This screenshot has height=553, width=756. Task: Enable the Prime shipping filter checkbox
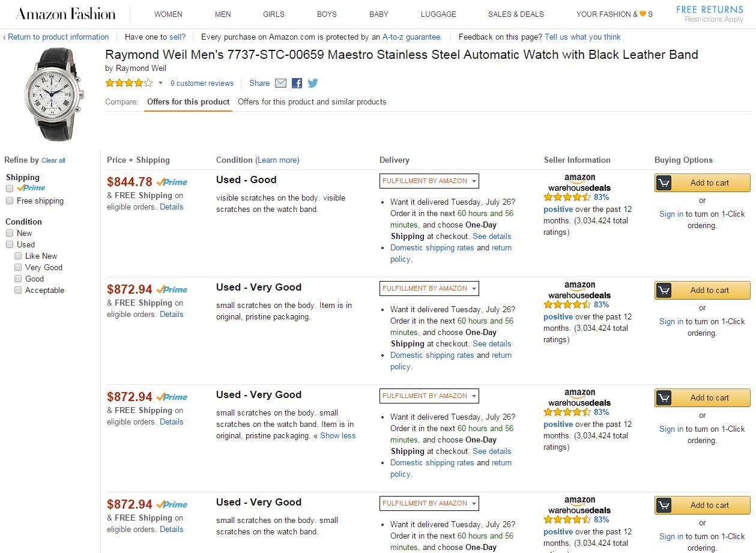pos(10,189)
